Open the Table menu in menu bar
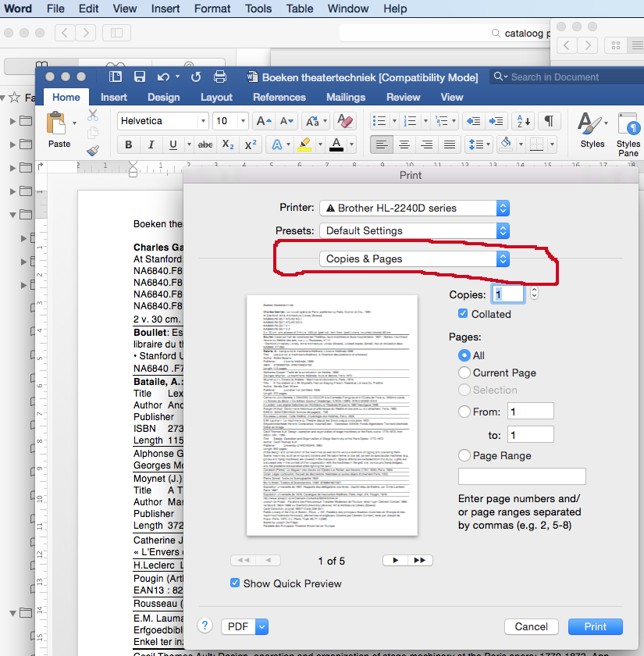Screen dimensions: 644x656 tap(300, 9)
